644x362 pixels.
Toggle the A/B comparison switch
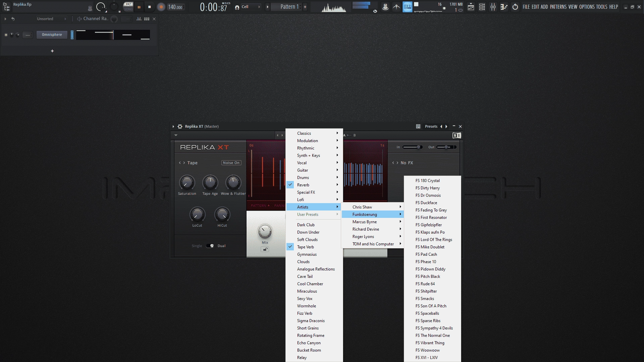(349, 135)
